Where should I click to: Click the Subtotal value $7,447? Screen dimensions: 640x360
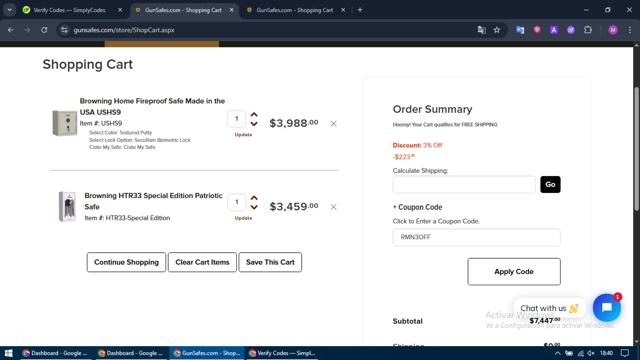point(544,320)
